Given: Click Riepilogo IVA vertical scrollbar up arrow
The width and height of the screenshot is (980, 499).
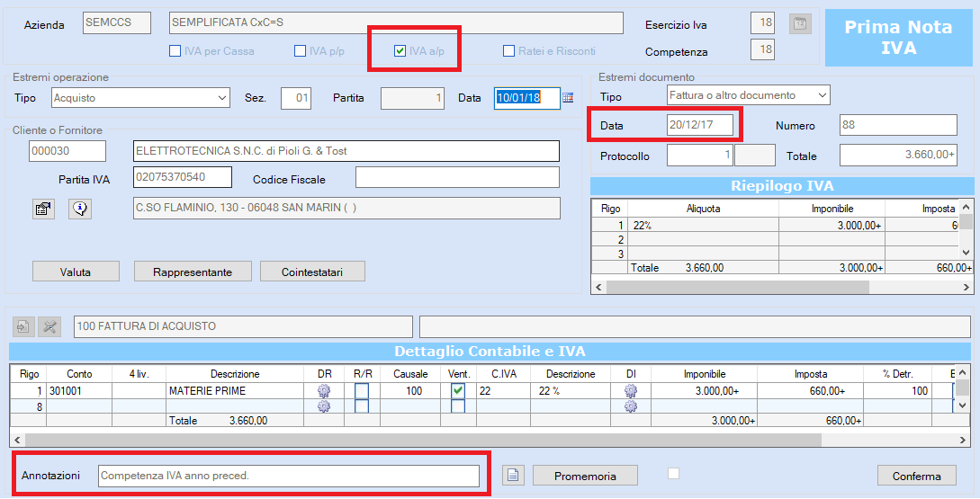Looking at the screenshot, I should coord(967,207).
